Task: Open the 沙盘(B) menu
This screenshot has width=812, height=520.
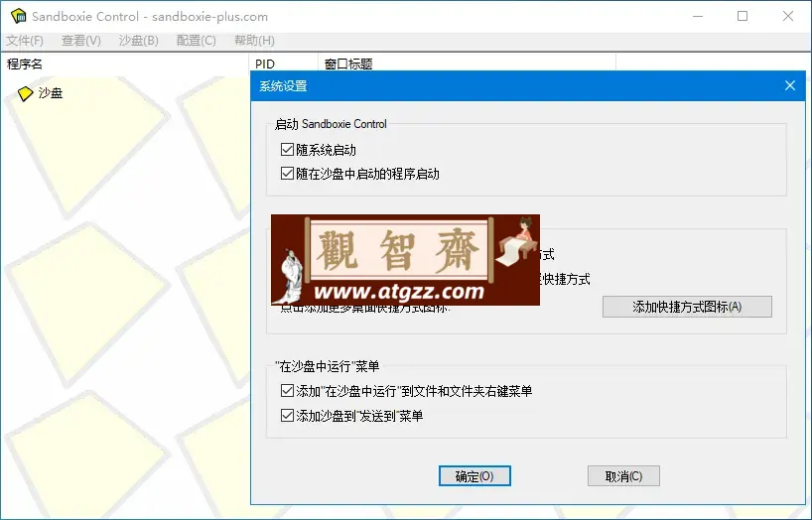Action: pos(138,41)
